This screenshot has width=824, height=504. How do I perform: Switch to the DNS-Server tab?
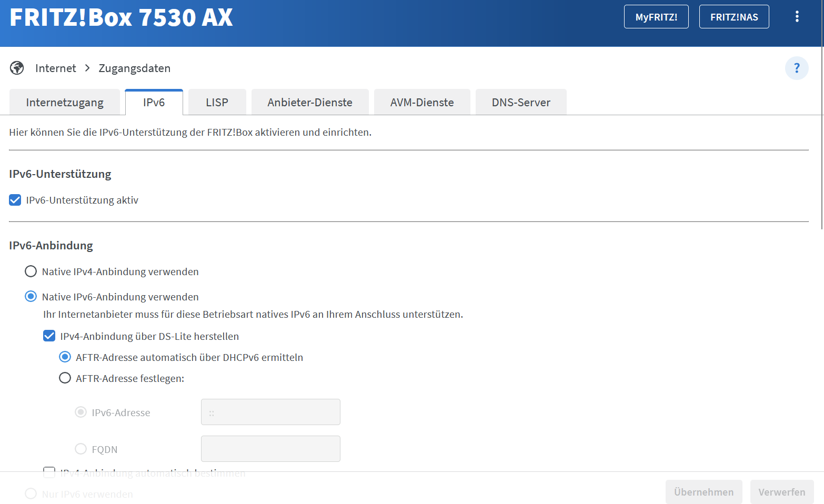point(521,102)
